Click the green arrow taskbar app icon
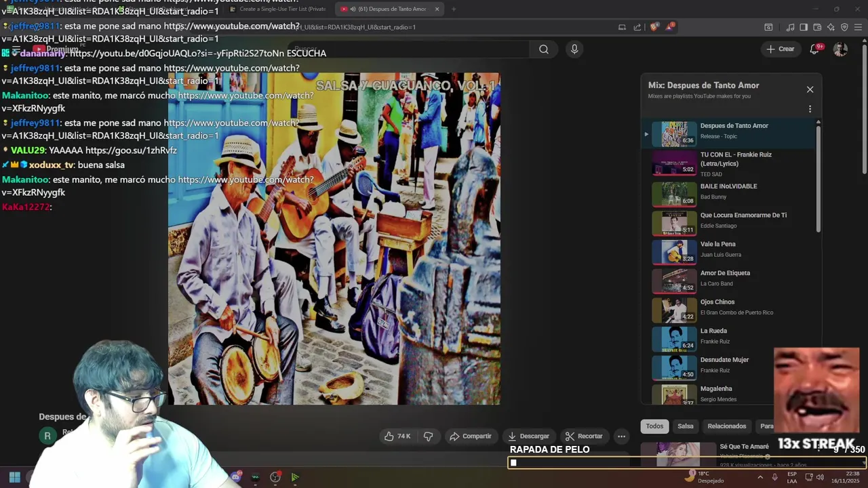The image size is (868, 488). (x=295, y=477)
